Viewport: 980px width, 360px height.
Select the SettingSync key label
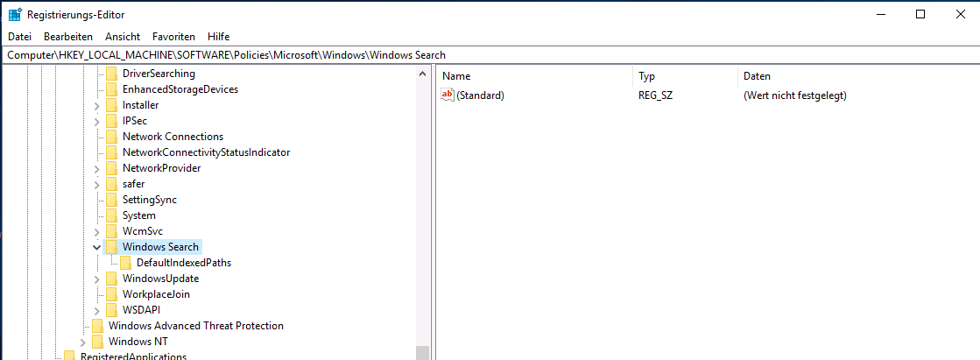pos(150,200)
